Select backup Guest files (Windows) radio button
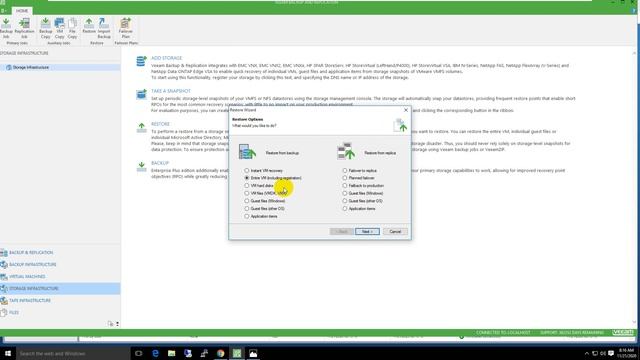The height and width of the screenshot is (360, 640). click(x=247, y=201)
